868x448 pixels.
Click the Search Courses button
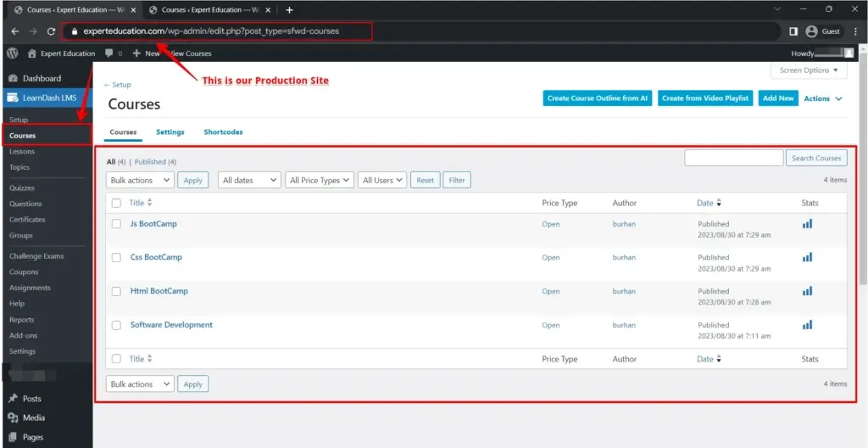816,158
